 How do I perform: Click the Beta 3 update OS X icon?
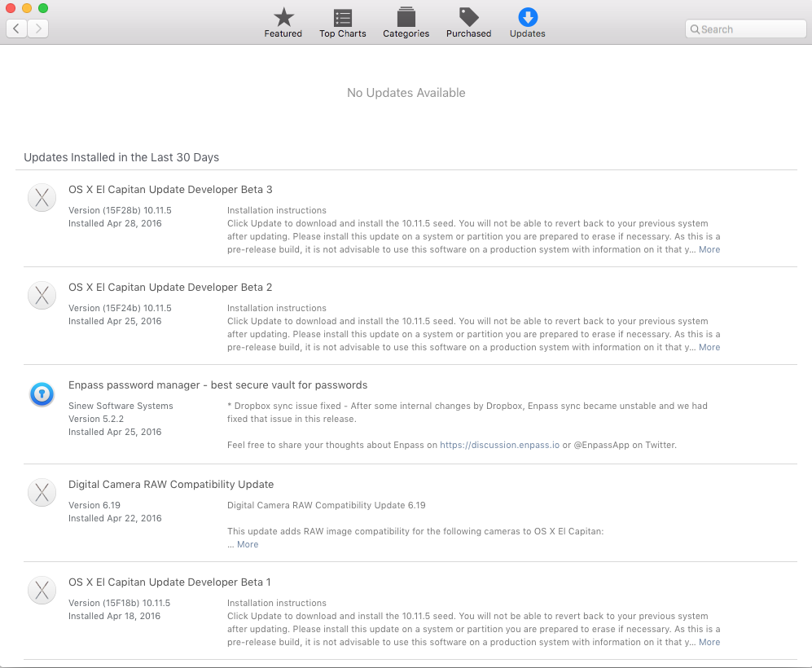(x=42, y=197)
